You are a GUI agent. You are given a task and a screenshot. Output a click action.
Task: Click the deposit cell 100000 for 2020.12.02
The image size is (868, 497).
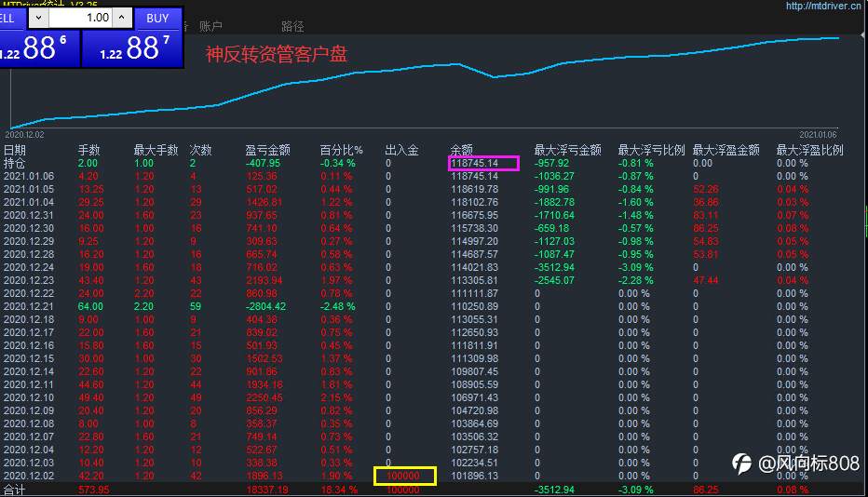403,476
